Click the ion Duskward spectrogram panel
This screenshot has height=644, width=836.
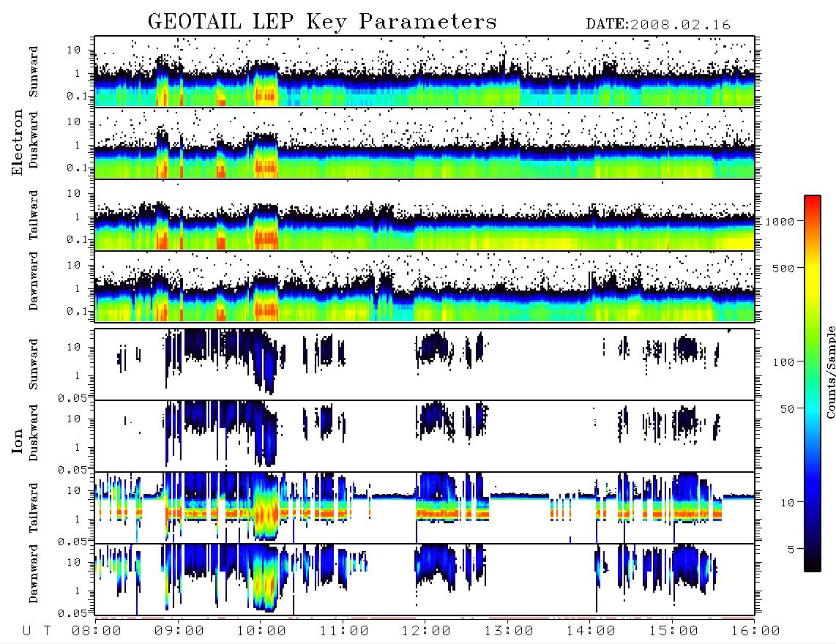click(425, 435)
